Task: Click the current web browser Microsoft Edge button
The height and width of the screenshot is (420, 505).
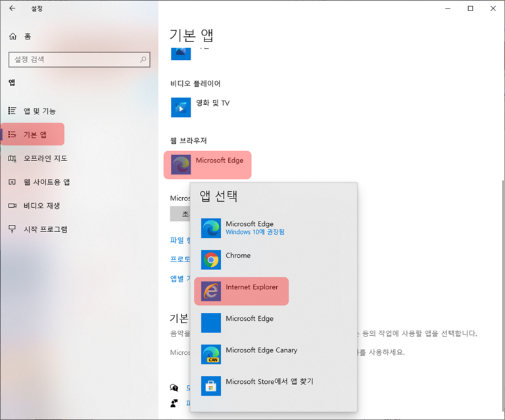Action: [x=207, y=165]
